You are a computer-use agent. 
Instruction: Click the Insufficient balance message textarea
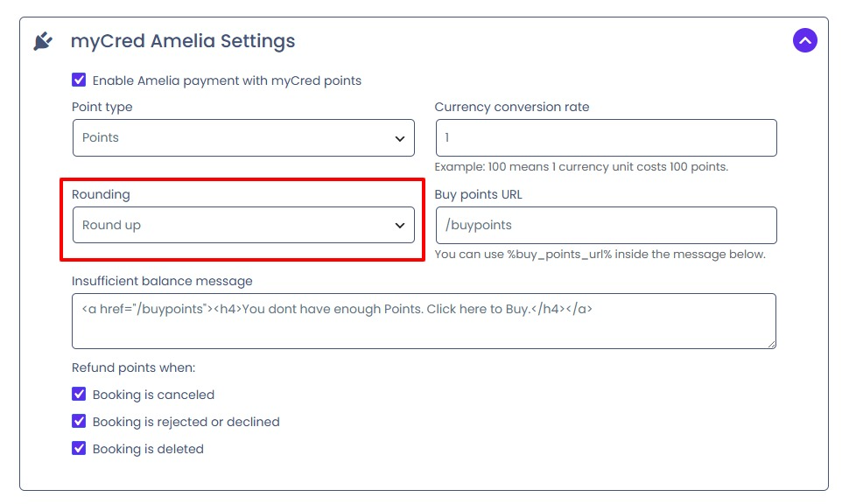(424, 321)
